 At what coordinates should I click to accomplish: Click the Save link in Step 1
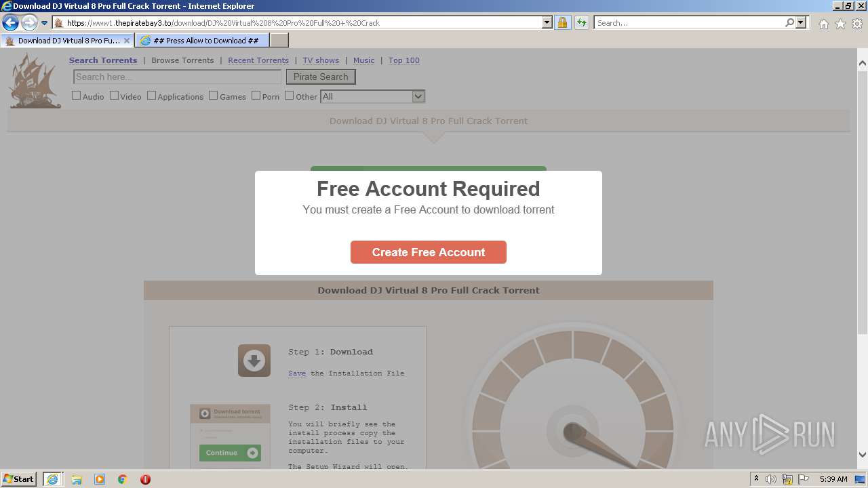point(297,373)
